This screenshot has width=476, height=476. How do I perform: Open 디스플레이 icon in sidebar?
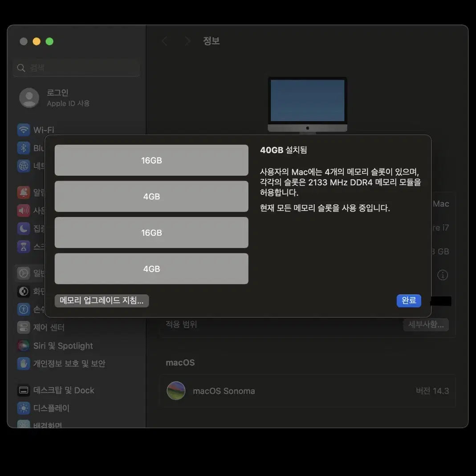click(23, 408)
